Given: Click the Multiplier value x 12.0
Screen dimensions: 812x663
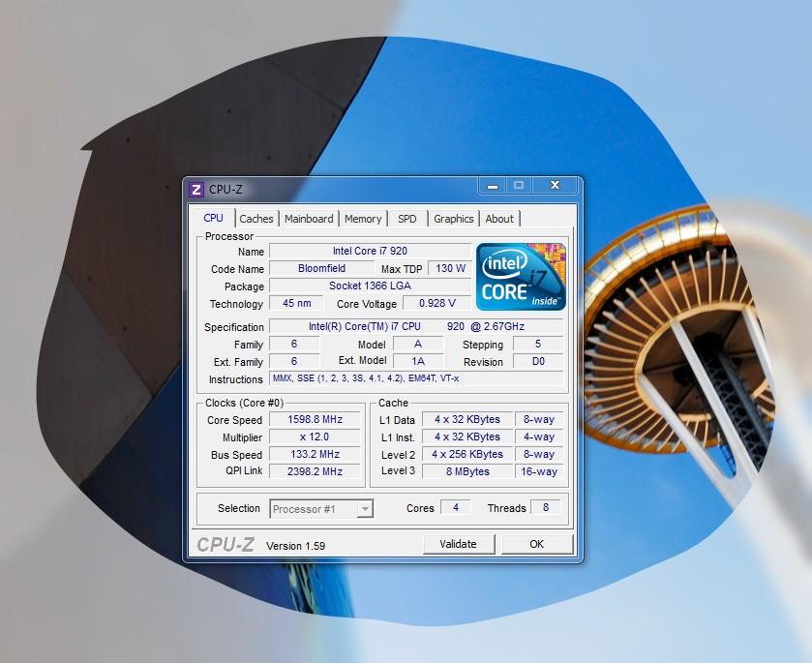Looking at the screenshot, I should click(x=315, y=437).
